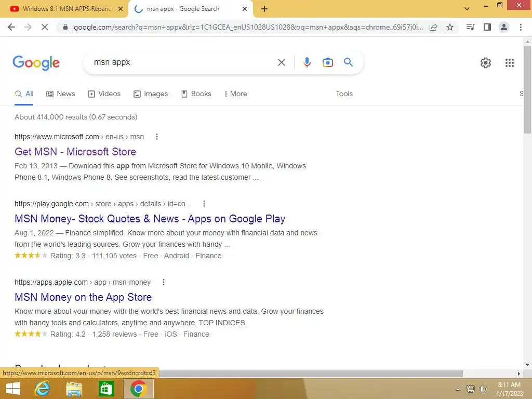Viewport: 532px width, 399px height.
Task: Switch to the News tab
Action: coord(61,94)
